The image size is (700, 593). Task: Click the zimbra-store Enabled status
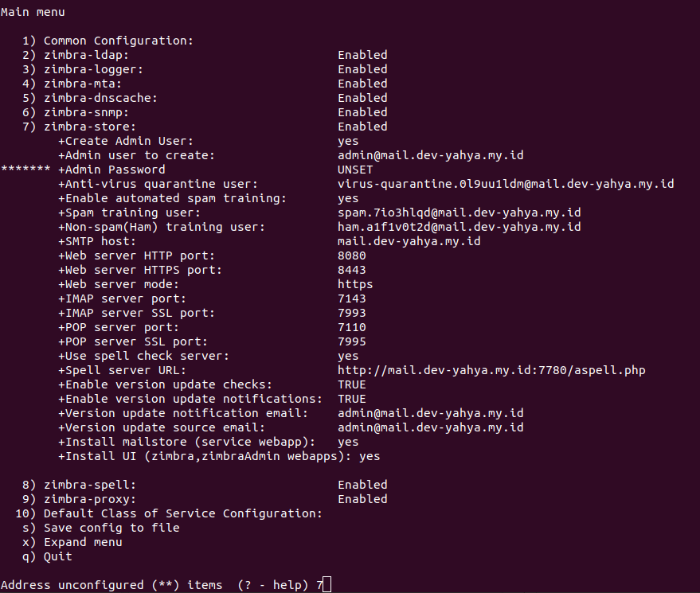362,127
